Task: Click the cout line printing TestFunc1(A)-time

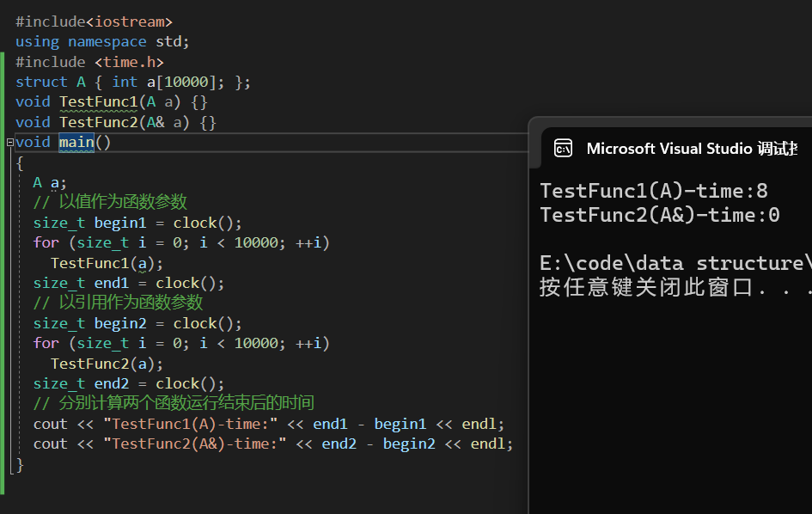Action: point(269,424)
